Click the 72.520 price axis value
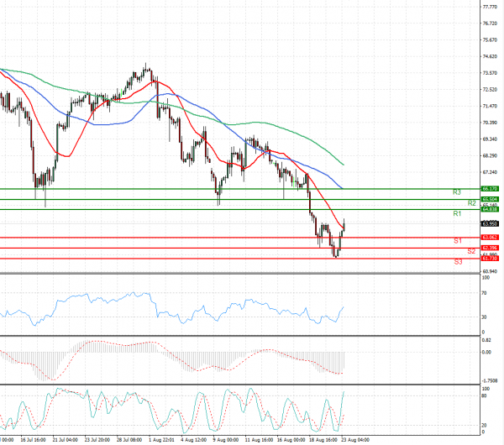 click(x=490, y=90)
